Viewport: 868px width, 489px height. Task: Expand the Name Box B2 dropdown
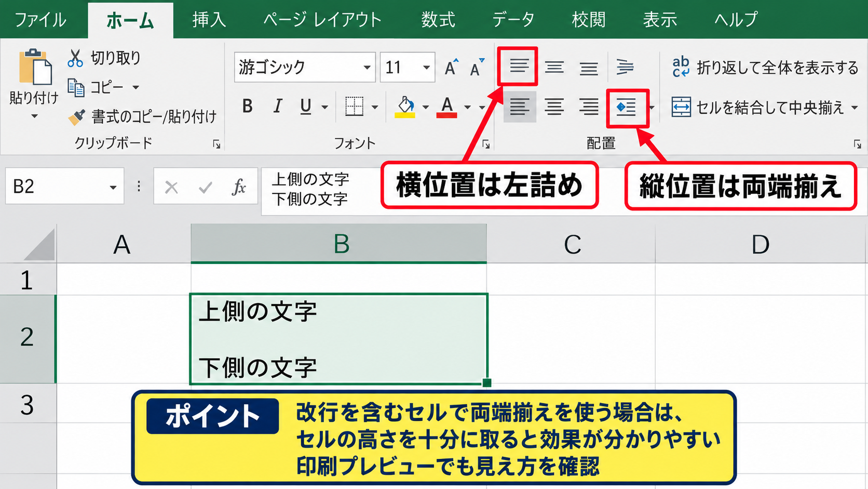(113, 187)
